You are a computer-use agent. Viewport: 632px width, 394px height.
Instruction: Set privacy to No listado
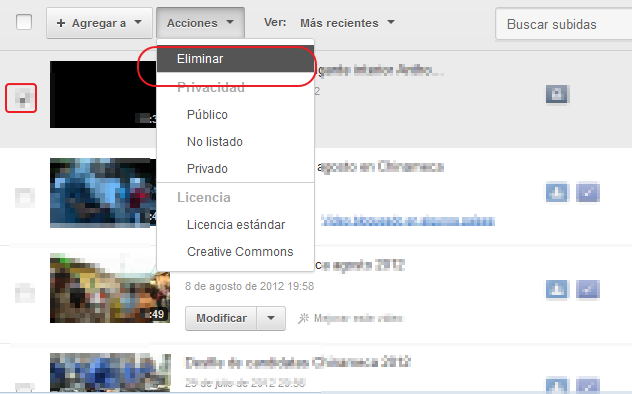pyautogui.click(x=215, y=142)
